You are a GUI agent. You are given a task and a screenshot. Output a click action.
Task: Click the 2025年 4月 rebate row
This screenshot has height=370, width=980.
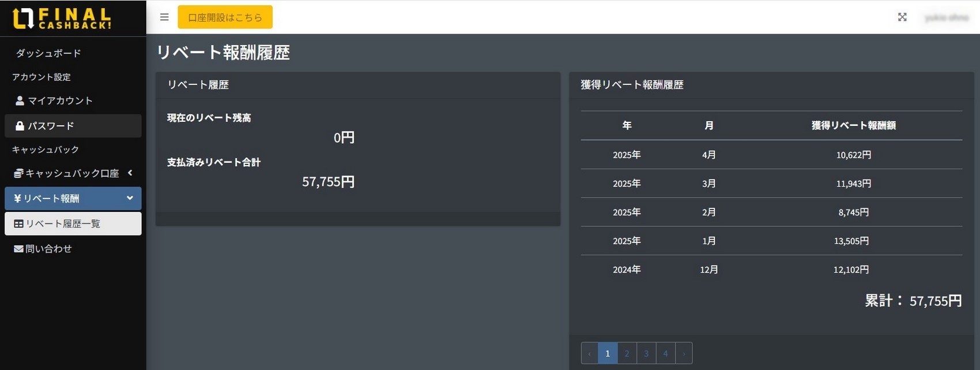(x=771, y=155)
